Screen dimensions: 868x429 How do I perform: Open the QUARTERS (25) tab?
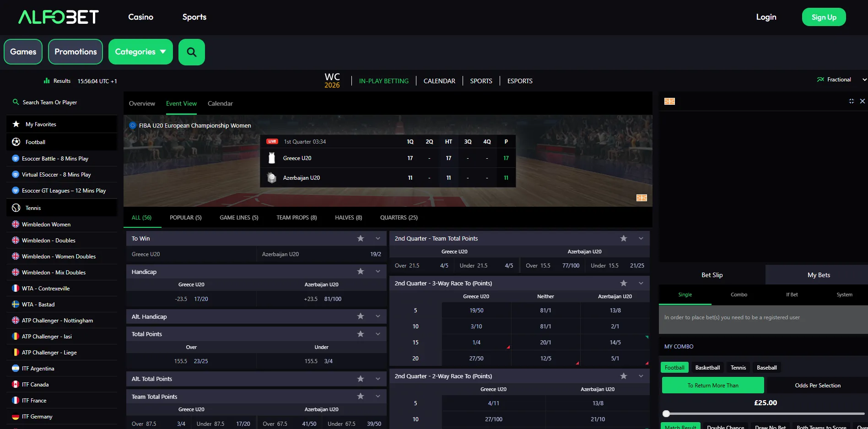tap(399, 218)
